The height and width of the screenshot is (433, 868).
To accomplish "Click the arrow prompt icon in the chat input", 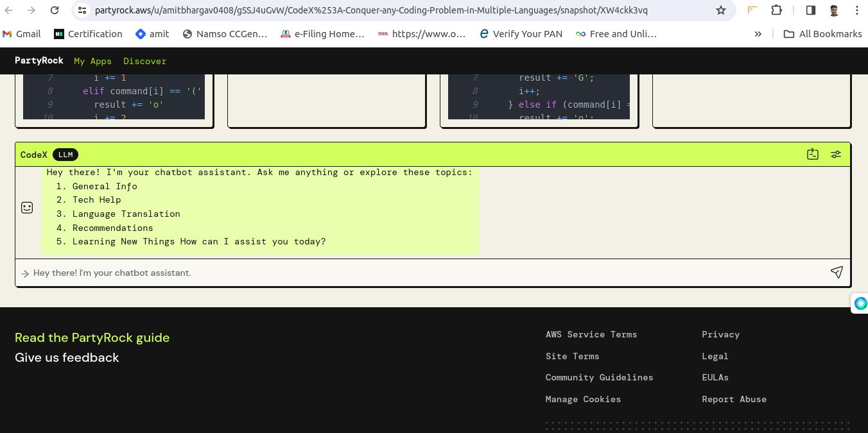I will click(25, 273).
